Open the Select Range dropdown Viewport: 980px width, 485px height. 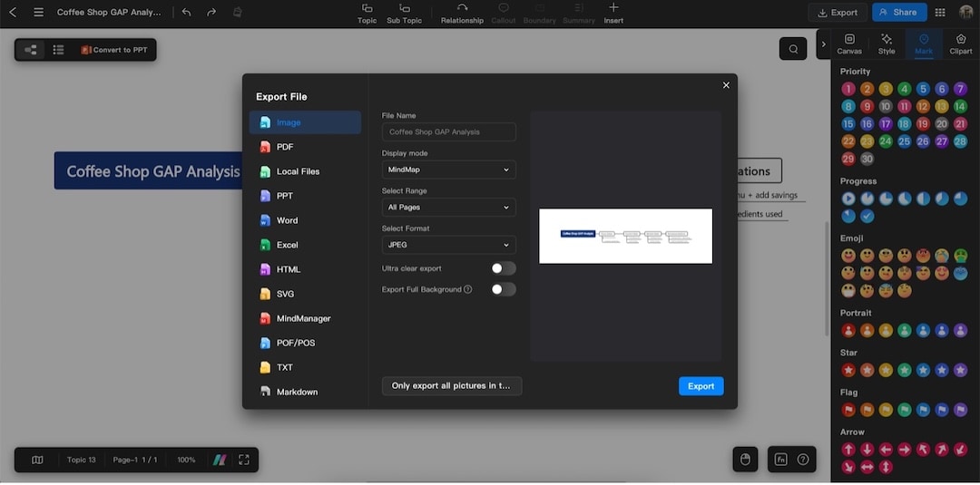pos(449,208)
